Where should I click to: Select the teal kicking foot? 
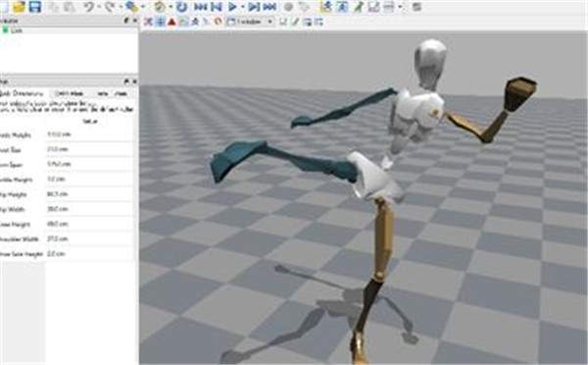click(x=236, y=160)
